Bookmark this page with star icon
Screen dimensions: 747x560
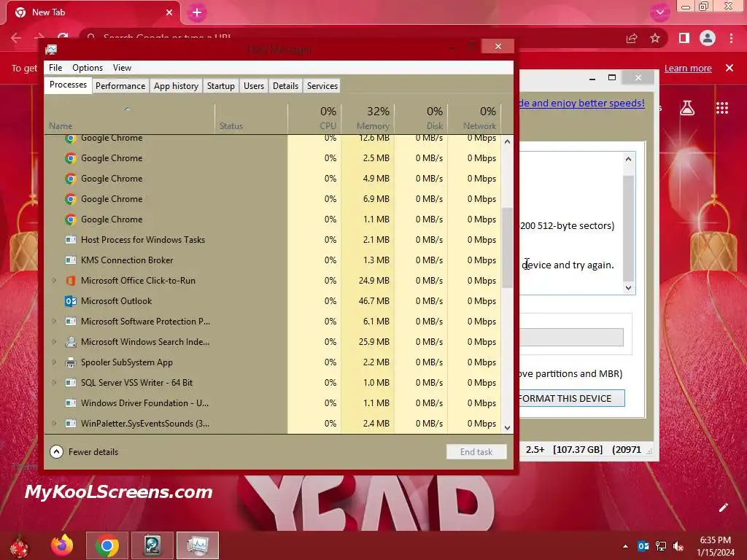tap(655, 38)
